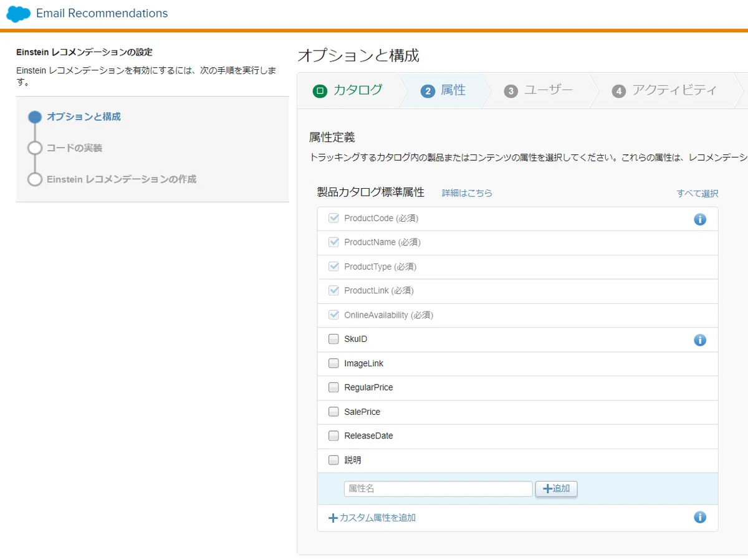
Task: Click the カスタム属性を追加 link
Action: (x=377, y=518)
